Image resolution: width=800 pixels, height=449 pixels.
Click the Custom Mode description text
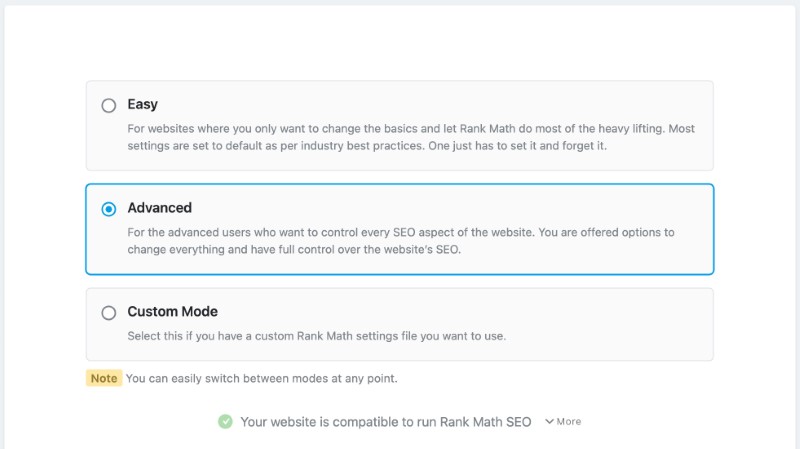pos(316,336)
